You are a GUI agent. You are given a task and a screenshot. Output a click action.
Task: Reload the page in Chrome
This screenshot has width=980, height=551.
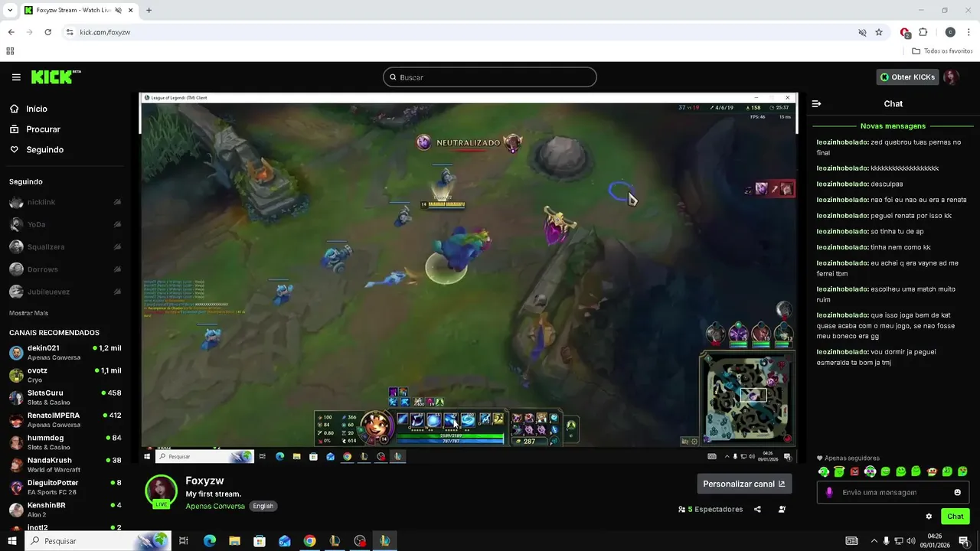pyautogui.click(x=47, y=32)
